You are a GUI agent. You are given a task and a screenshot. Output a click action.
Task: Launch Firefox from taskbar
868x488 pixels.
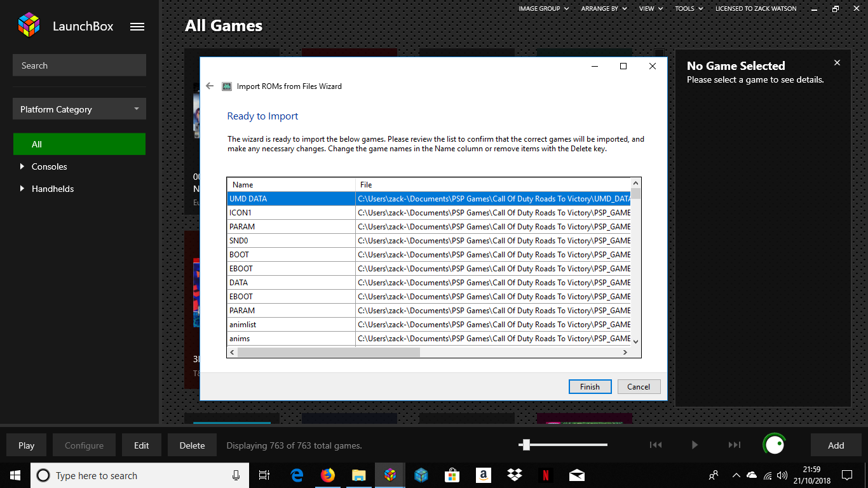tap(328, 475)
